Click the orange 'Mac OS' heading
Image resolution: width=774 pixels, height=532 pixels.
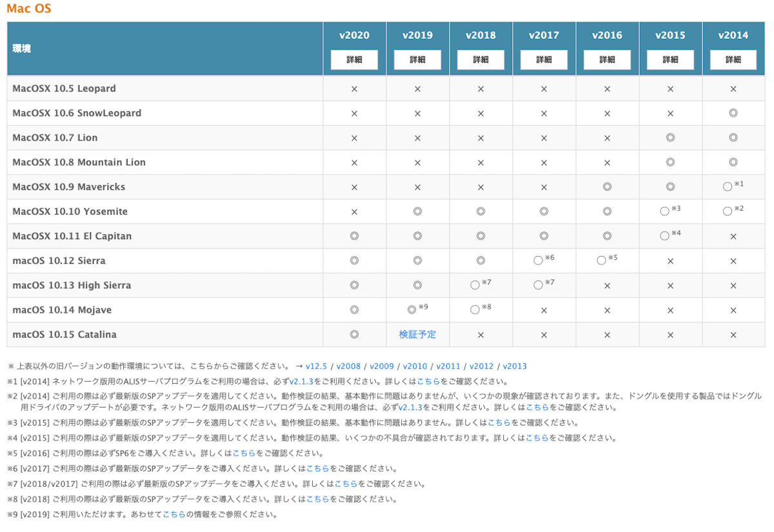29,8
